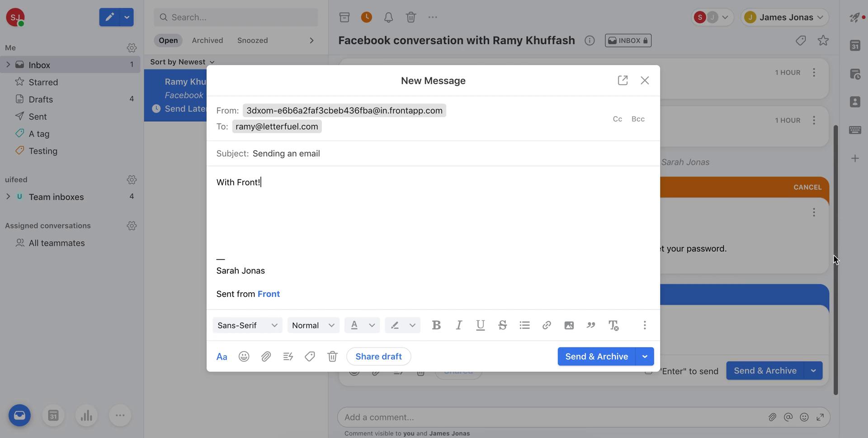Cancel the scheduled send

[807, 187]
